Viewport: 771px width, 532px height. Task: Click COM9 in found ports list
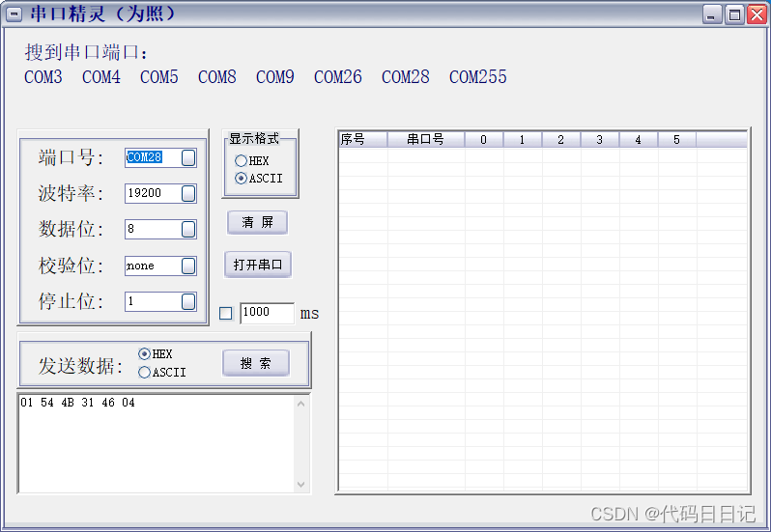(275, 77)
